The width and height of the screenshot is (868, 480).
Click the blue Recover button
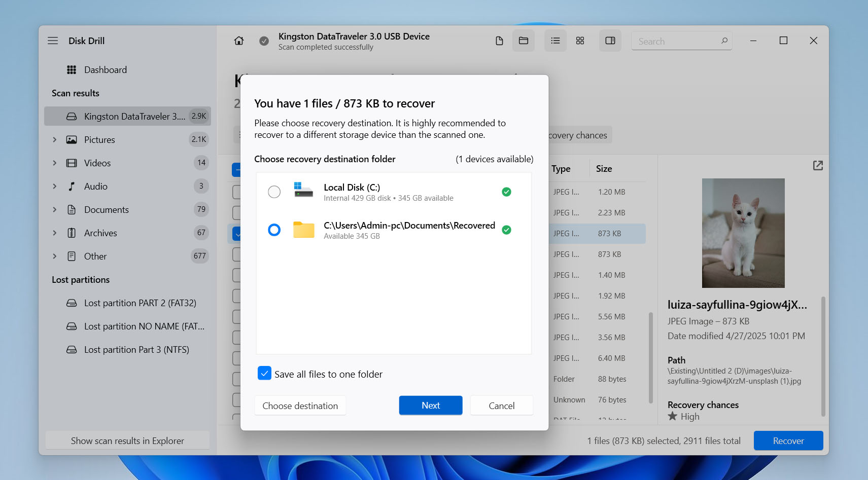(788, 441)
